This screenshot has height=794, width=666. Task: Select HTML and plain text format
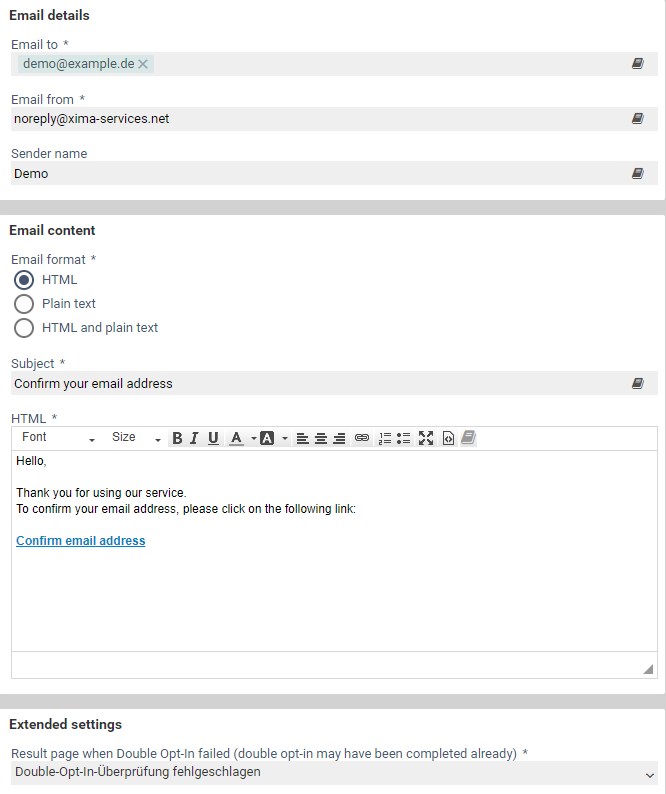[25, 328]
